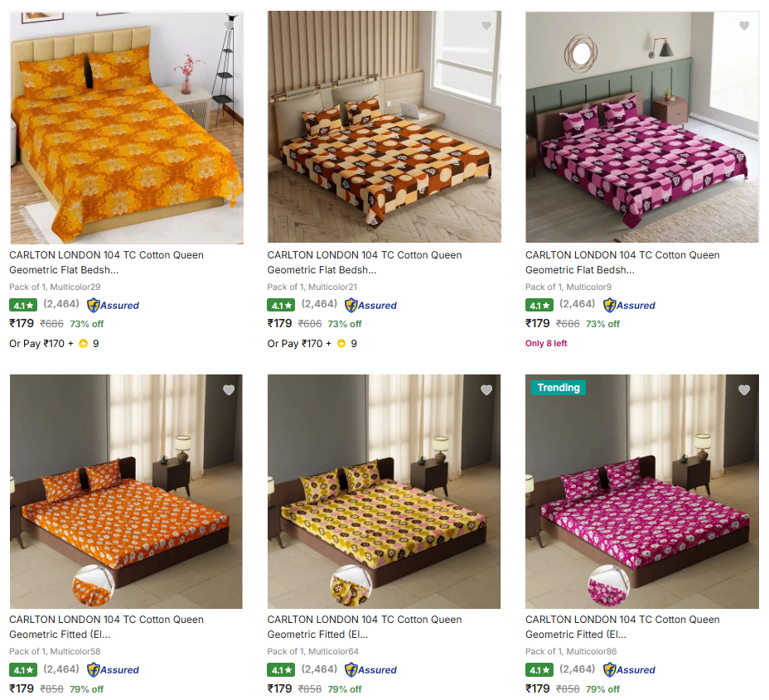Tap heart icon on maroon Multicolor9 bedsheet

(x=744, y=26)
